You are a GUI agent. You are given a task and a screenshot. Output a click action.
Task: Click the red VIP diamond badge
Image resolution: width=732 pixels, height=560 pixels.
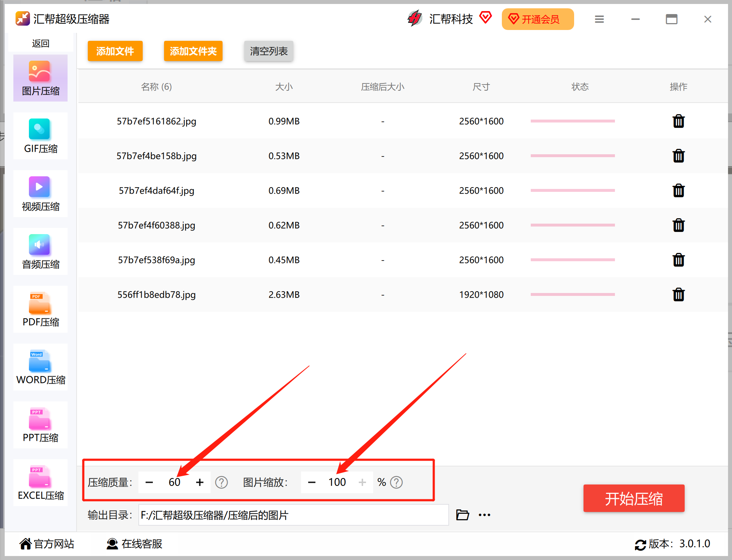pyautogui.click(x=486, y=17)
